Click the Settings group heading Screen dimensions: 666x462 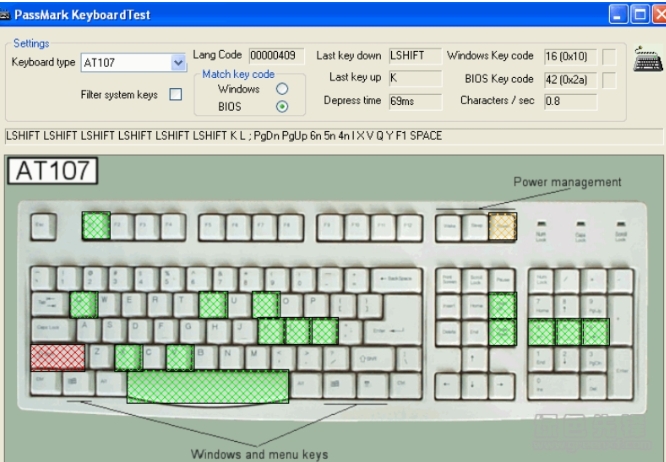31,43
